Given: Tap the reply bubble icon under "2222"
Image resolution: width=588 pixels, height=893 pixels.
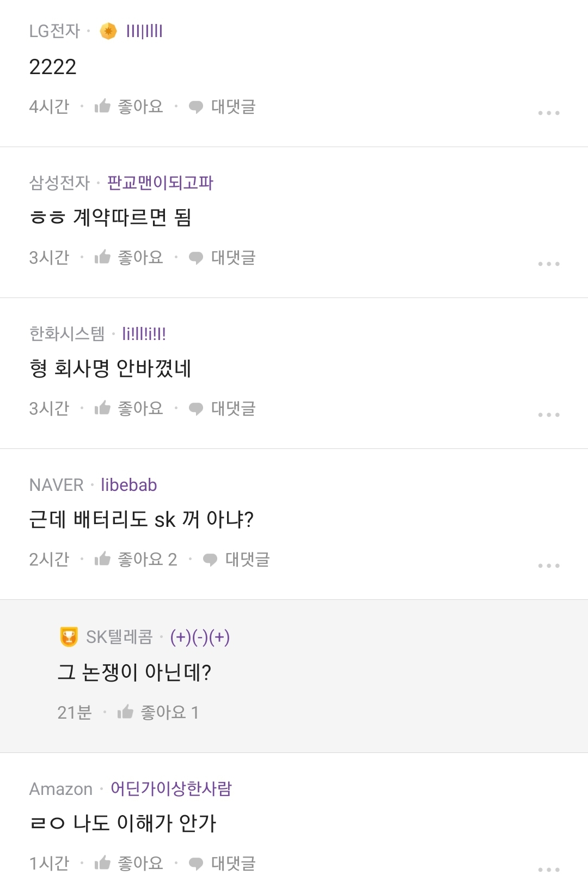Looking at the screenshot, I should point(196,107).
